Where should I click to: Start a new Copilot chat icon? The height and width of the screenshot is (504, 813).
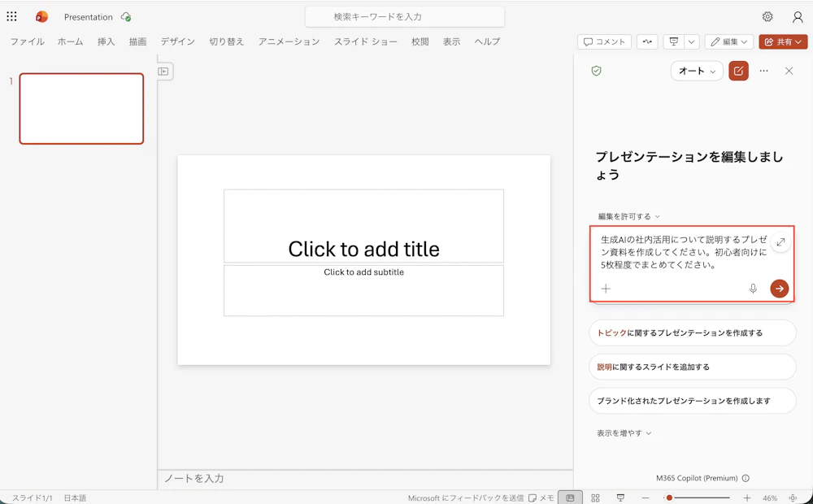(738, 71)
